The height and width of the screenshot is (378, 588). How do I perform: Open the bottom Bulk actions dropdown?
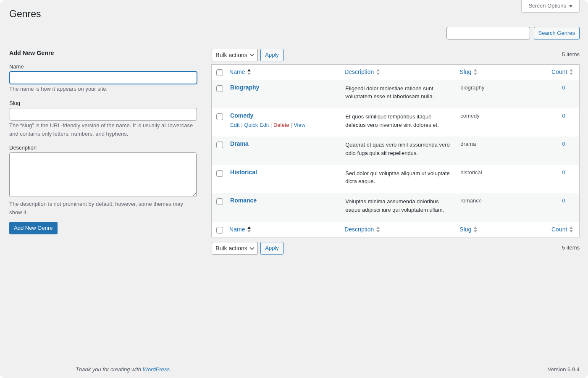tap(234, 248)
